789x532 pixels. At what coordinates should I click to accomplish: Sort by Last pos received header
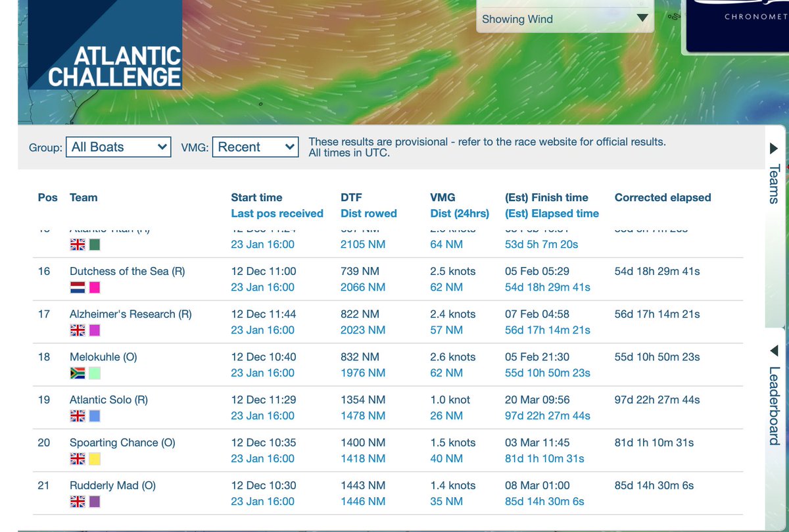[277, 213]
